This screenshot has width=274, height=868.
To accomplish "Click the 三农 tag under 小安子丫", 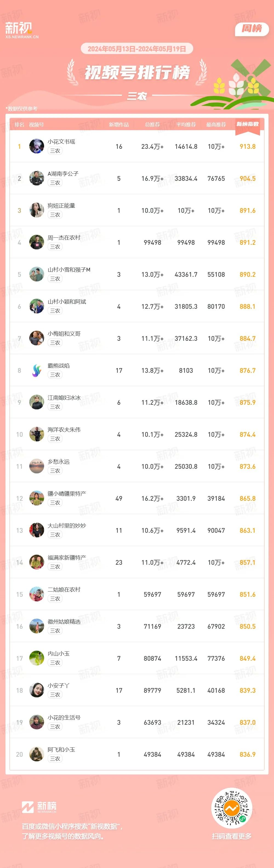I will point(55,695).
